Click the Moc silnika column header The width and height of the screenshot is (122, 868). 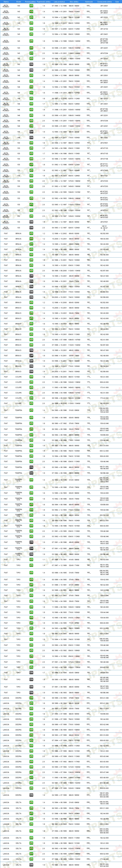point(74,2)
